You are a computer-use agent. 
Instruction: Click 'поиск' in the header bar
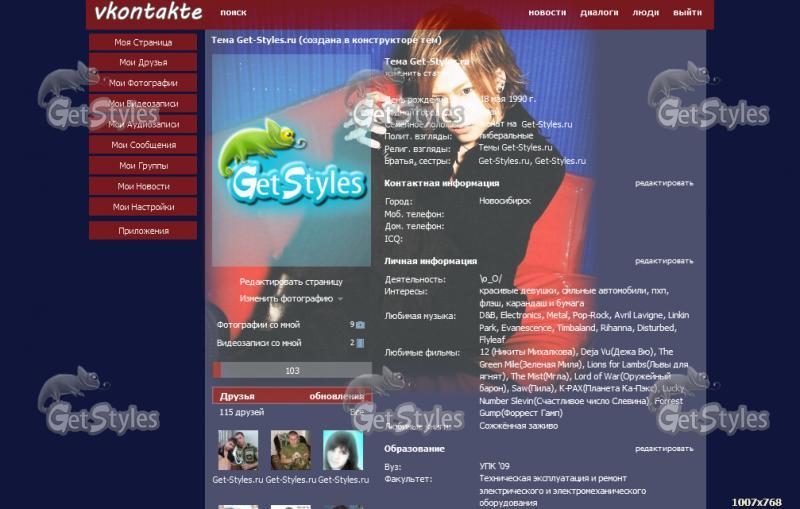pos(233,13)
